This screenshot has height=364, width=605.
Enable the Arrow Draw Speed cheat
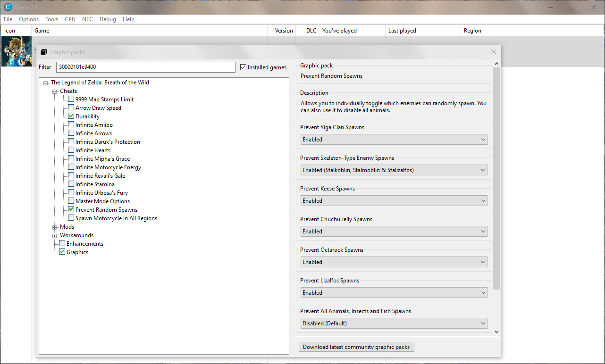coord(71,108)
